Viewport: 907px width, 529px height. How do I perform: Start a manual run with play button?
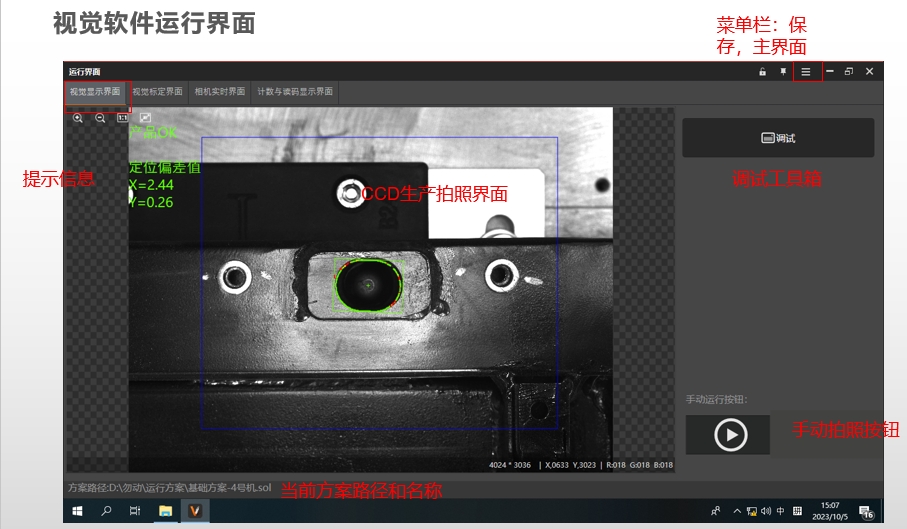(x=728, y=435)
